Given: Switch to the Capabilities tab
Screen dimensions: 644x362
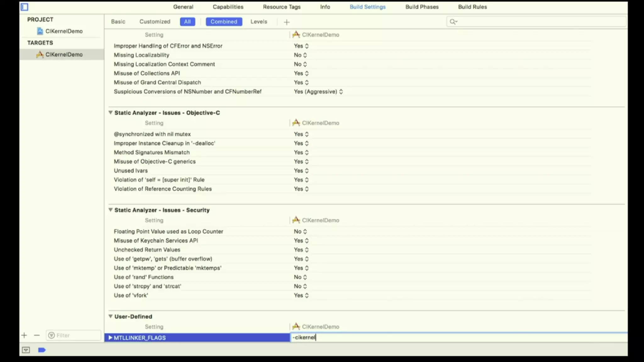Looking at the screenshot, I should click(x=228, y=7).
